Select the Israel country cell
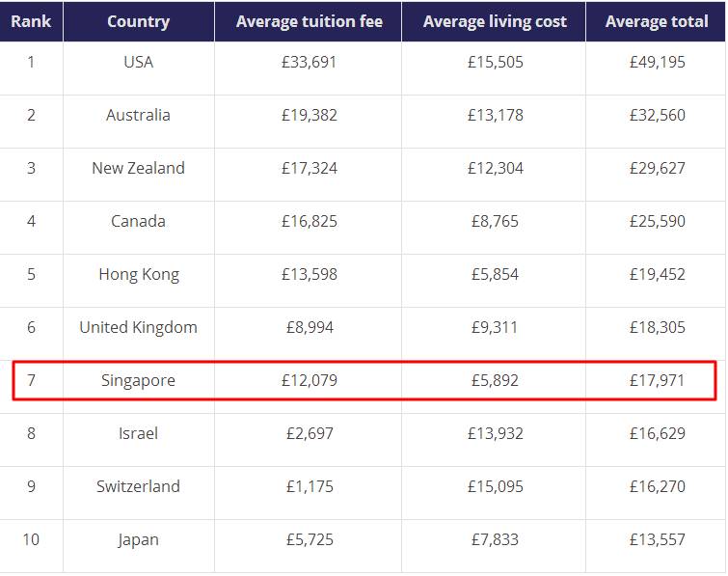 (138, 433)
